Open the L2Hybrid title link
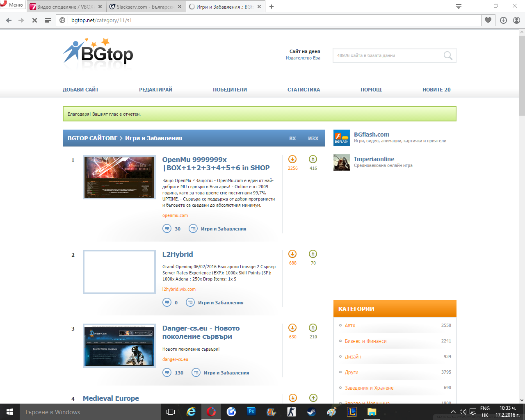 (178, 254)
